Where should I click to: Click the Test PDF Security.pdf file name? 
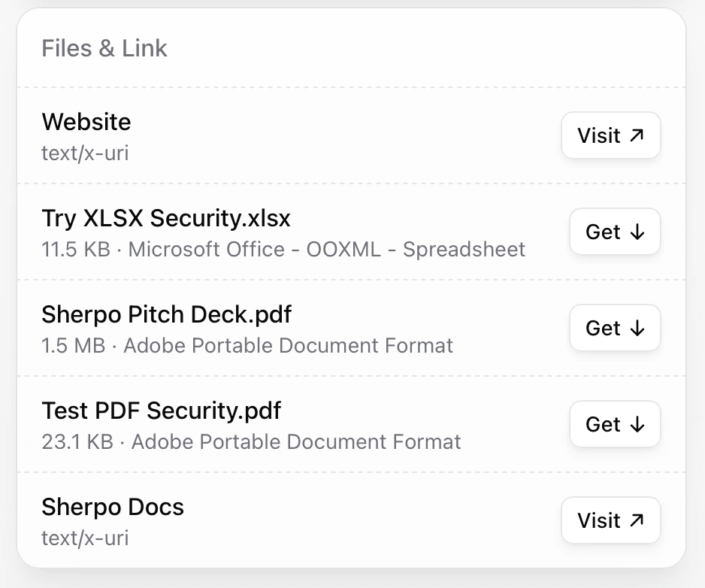click(161, 411)
